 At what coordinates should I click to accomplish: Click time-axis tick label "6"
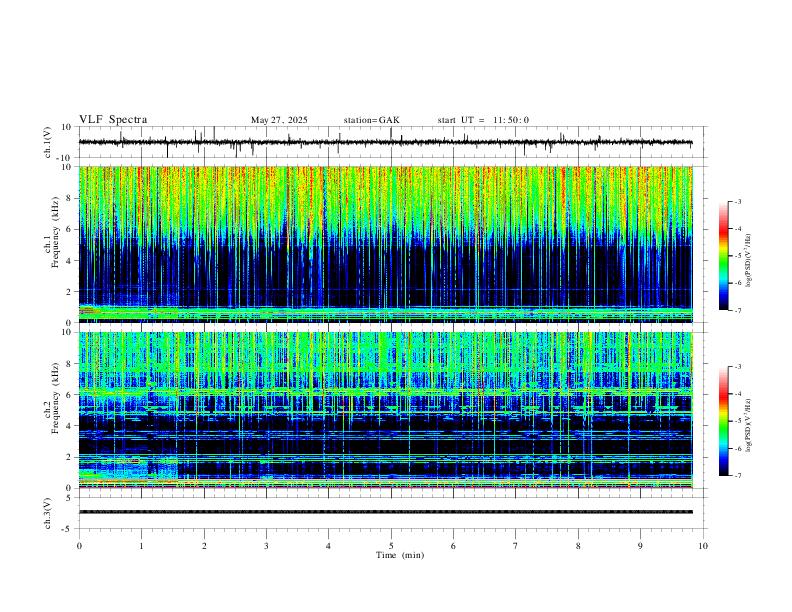click(454, 546)
